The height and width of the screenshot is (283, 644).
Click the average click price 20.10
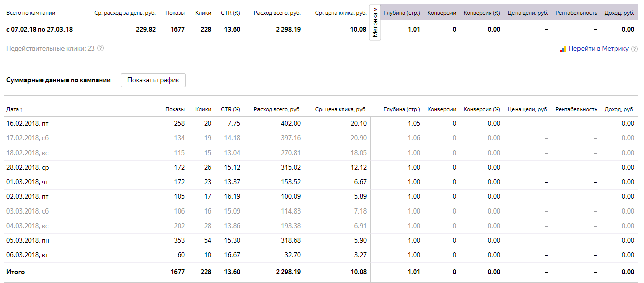pyautogui.click(x=358, y=123)
